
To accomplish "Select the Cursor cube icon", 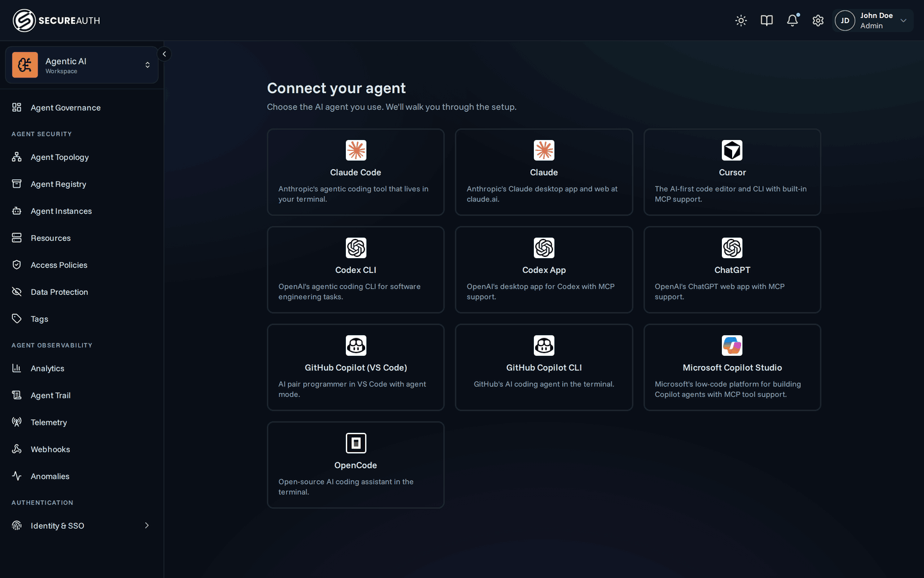I will tap(732, 150).
